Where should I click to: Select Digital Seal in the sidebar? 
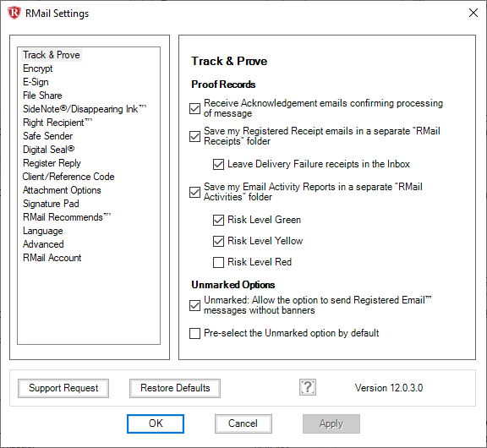pos(49,150)
